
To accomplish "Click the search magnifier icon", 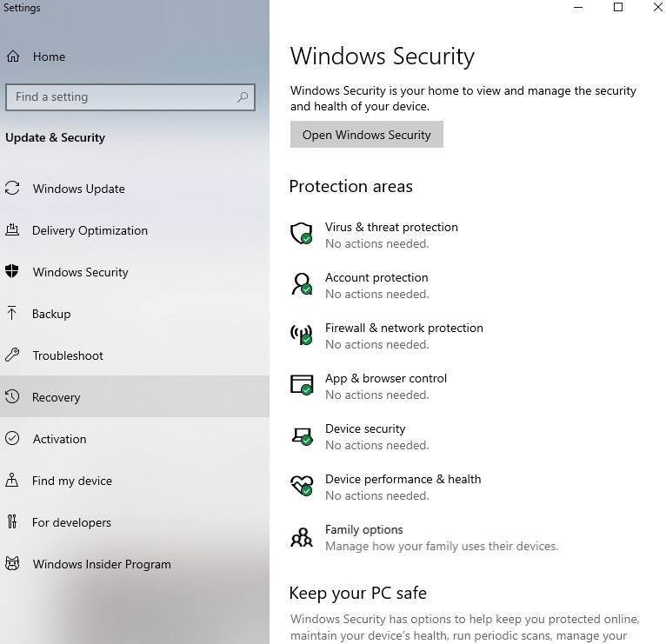I will click(243, 97).
